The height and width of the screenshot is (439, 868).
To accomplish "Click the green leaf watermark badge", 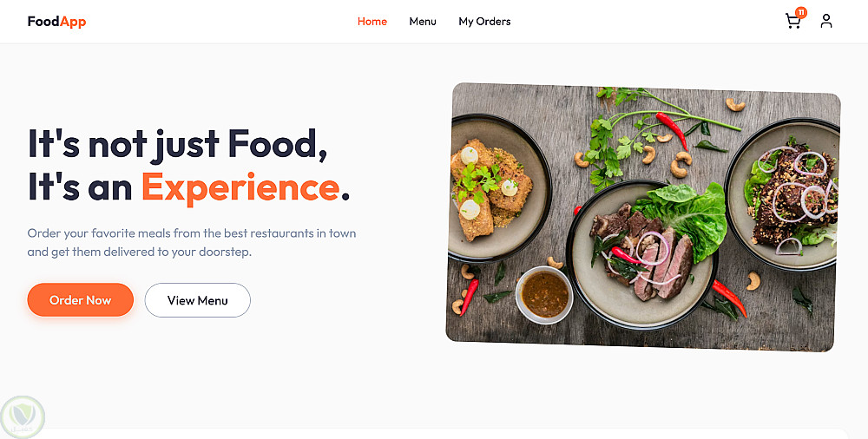I will tap(23, 416).
